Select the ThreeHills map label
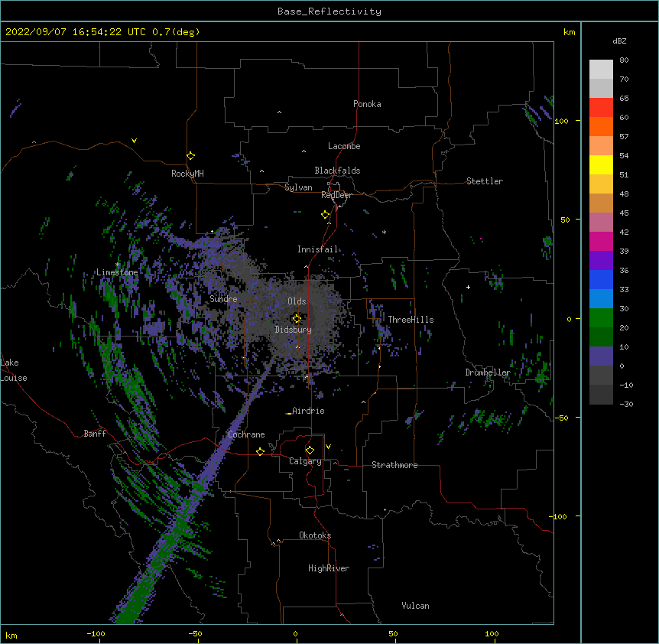659x644 pixels. coord(411,320)
